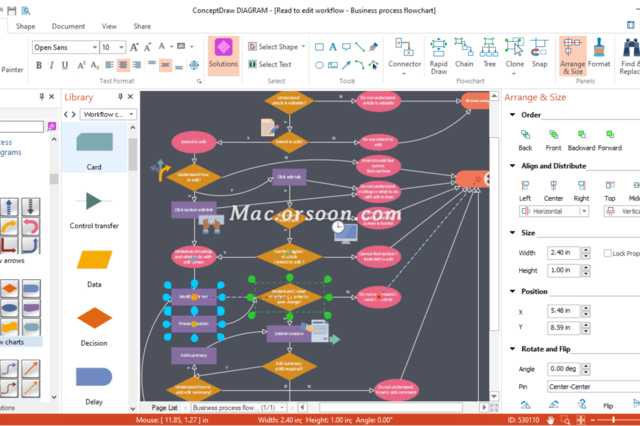
Task: Toggle Underline text formatting
Action: [64, 65]
